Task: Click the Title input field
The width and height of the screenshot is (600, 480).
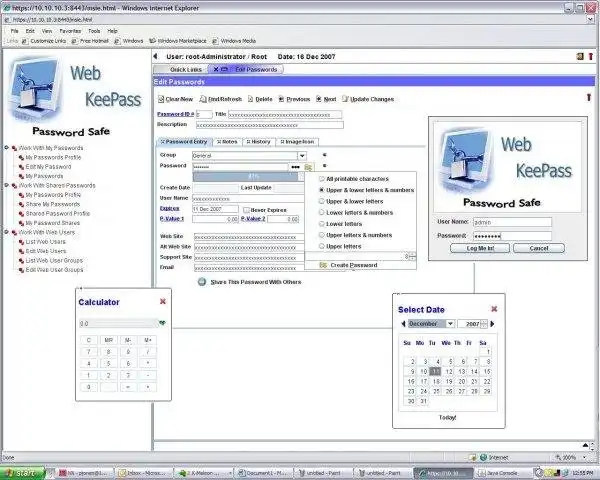Action: tap(285, 114)
